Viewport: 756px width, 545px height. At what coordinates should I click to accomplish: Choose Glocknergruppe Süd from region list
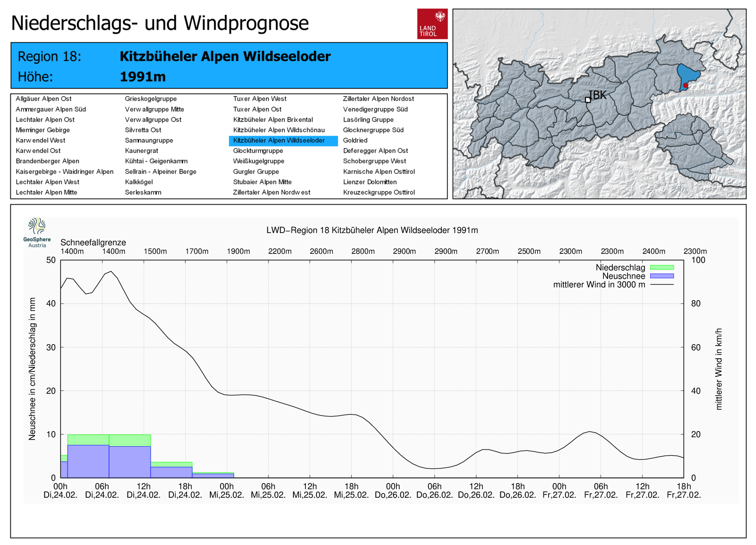[373, 130]
